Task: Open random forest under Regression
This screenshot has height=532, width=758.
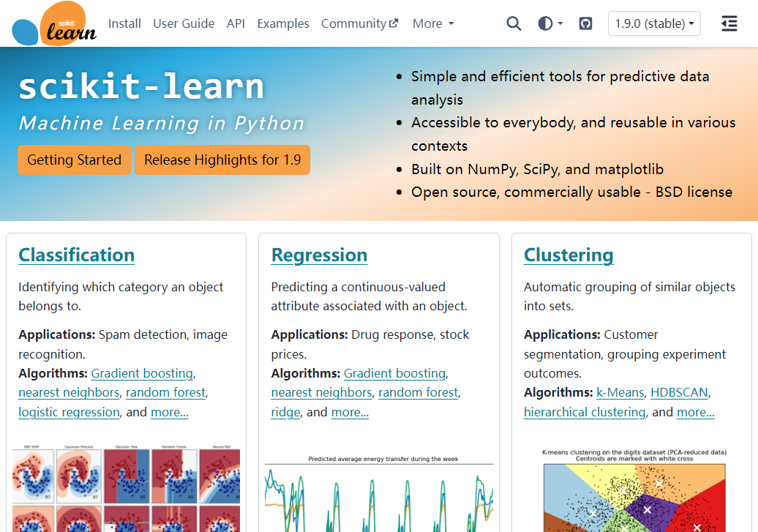Action: 419,392
